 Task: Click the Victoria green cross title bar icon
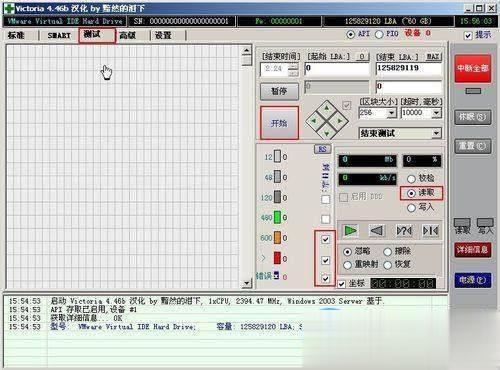pyautogui.click(x=9, y=8)
